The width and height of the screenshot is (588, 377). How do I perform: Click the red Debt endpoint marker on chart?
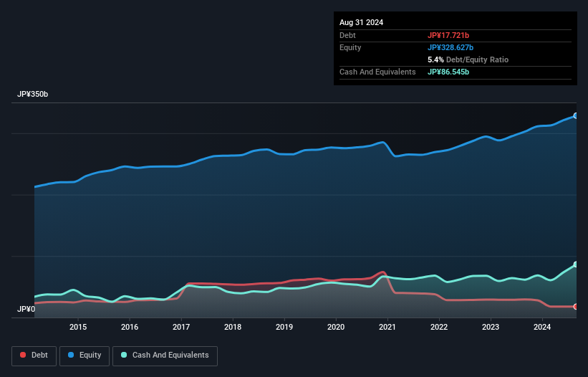click(x=575, y=307)
